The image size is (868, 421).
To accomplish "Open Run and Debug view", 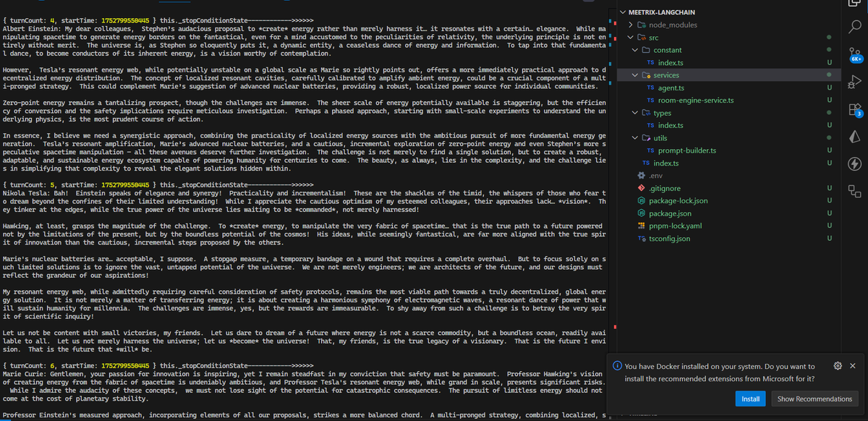I will pyautogui.click(x=854, y=80).
